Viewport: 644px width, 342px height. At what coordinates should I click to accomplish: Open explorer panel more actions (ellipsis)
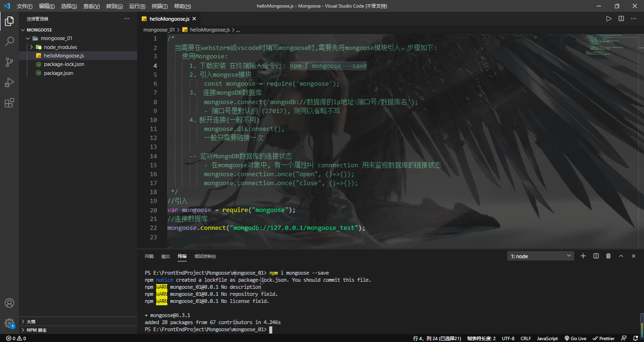pos(126,19)
